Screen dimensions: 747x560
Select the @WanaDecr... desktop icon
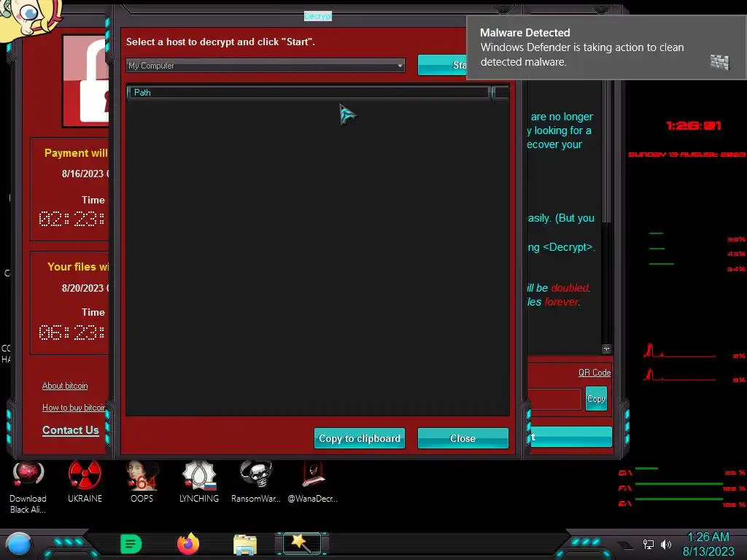pyautogui.click(x=312, y=482)
